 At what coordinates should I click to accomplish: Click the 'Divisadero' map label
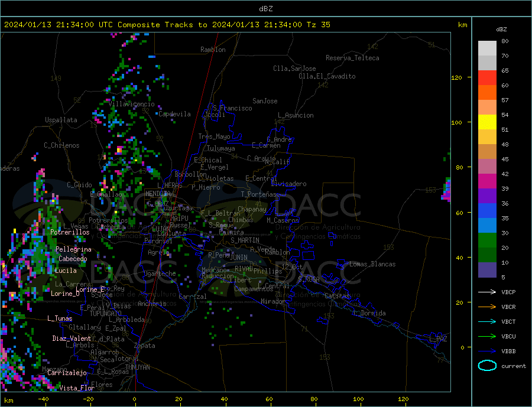[x=288, y=184]
